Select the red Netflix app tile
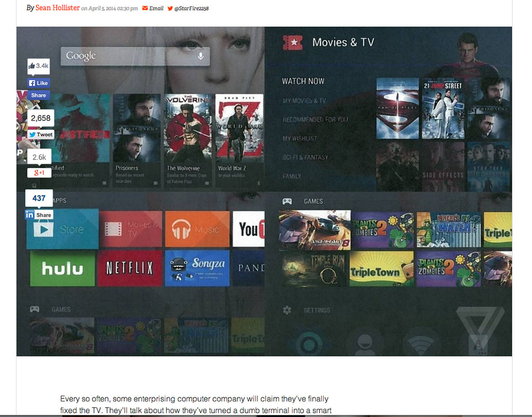Image resolution: width=532 pixels, height=417 pixels. coord(129,268)
